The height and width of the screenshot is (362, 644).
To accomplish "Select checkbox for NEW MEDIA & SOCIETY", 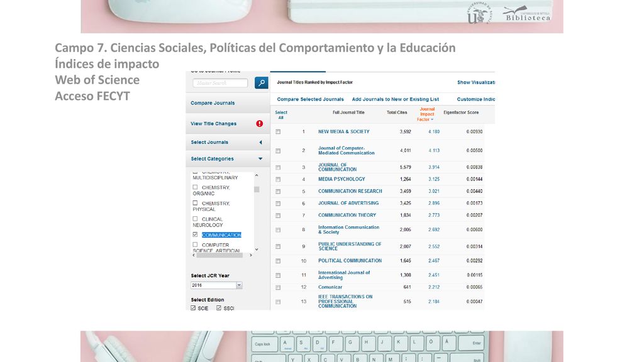I will tap(278, 132).
